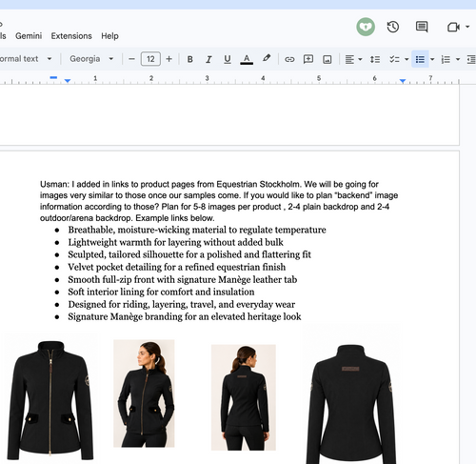Viewport: 476px width, 464px height.
Task: Select the highlight color pen tool
Action: [x=267, y=58]
